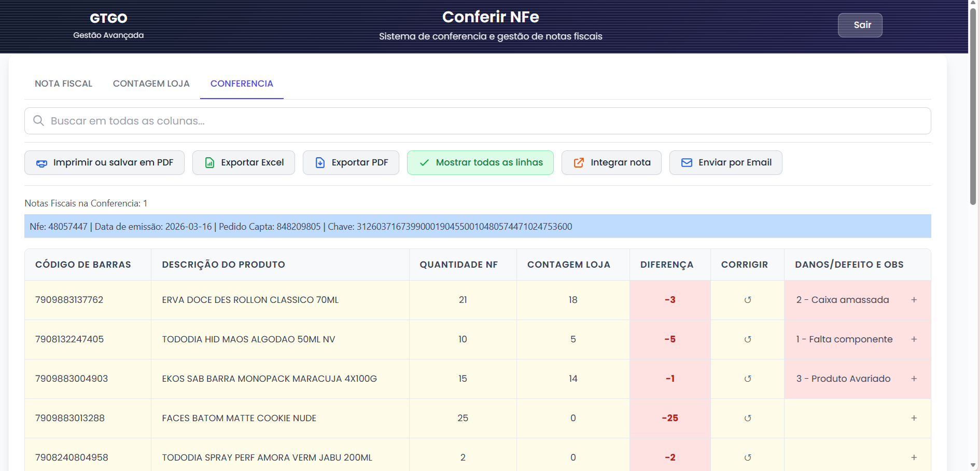Send report via Enviar por Email

[x=726, y=163]
